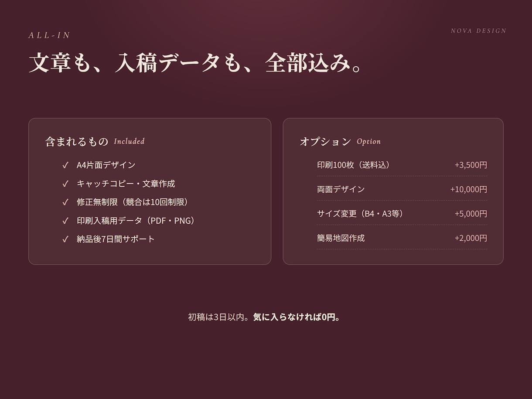Click the headline 文章も、入稿データも、全部込み。
Viewport: 532px width, 399px height.
[196, 63]
